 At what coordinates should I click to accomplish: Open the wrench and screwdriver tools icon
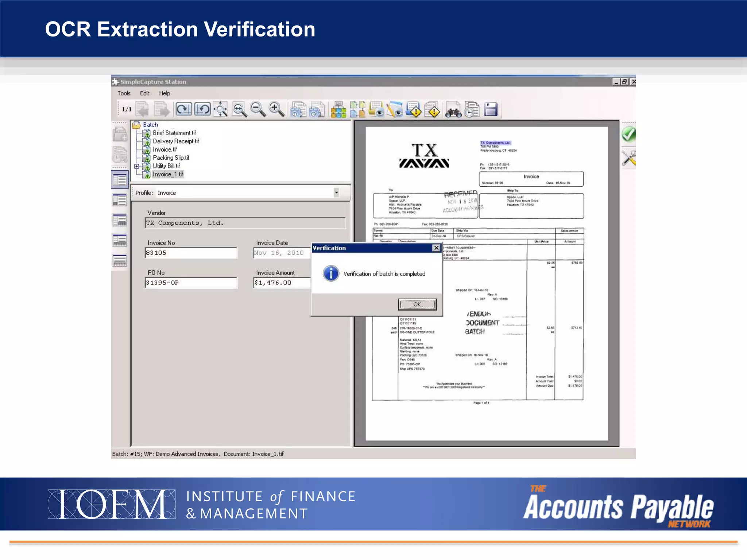point(629,158)
